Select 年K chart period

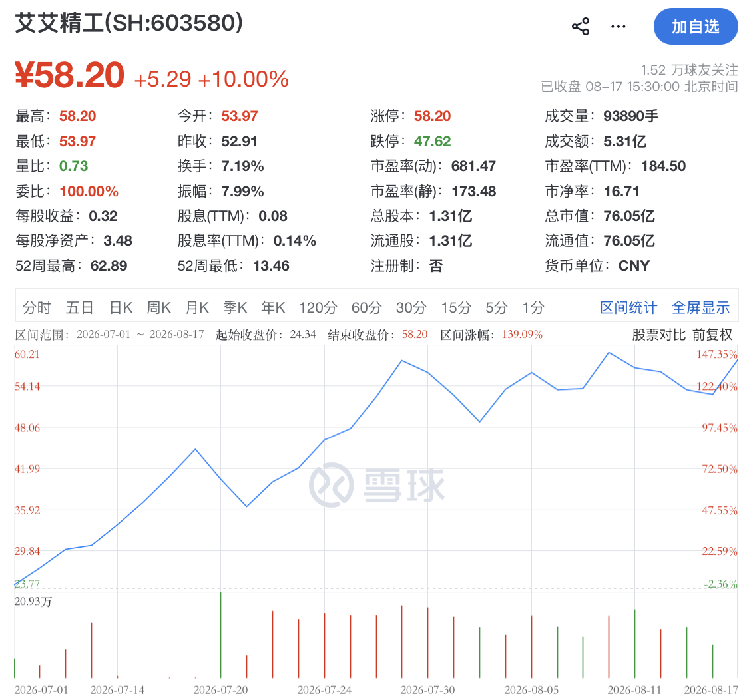273,308
